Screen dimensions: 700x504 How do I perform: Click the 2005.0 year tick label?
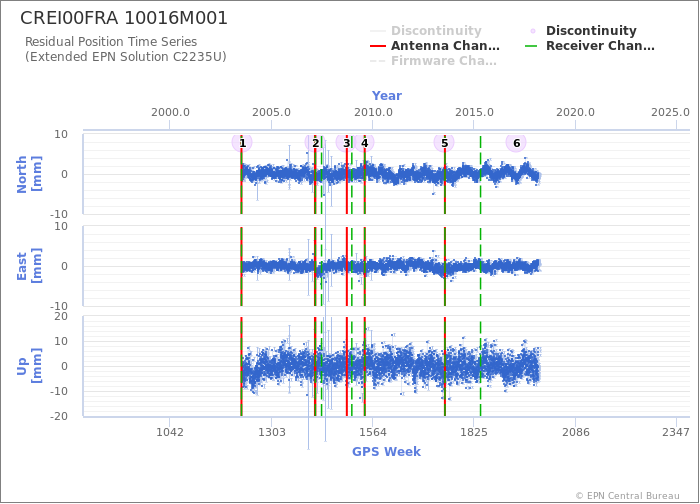(271, 112)
